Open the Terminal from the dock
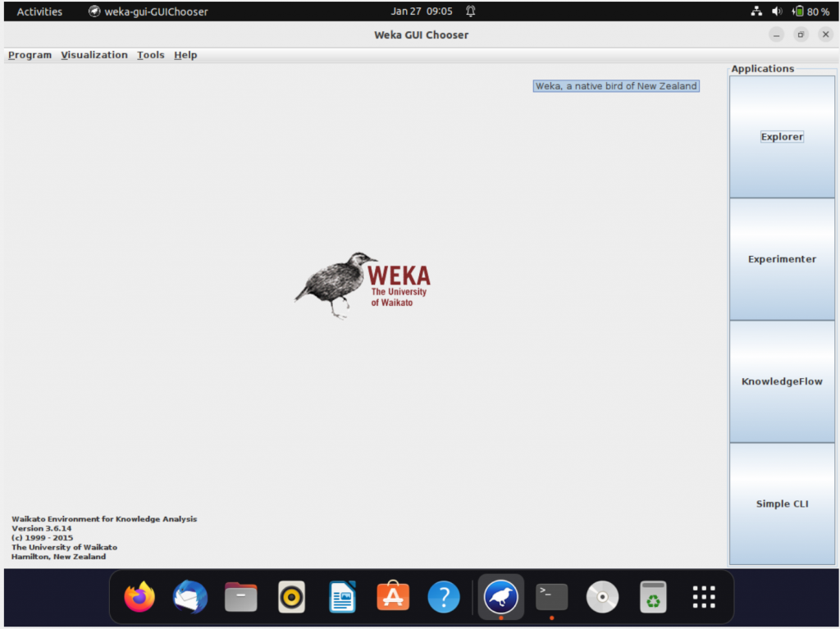Image resolution: width=840 pixels, height=629 pixels. click(552, 596)
